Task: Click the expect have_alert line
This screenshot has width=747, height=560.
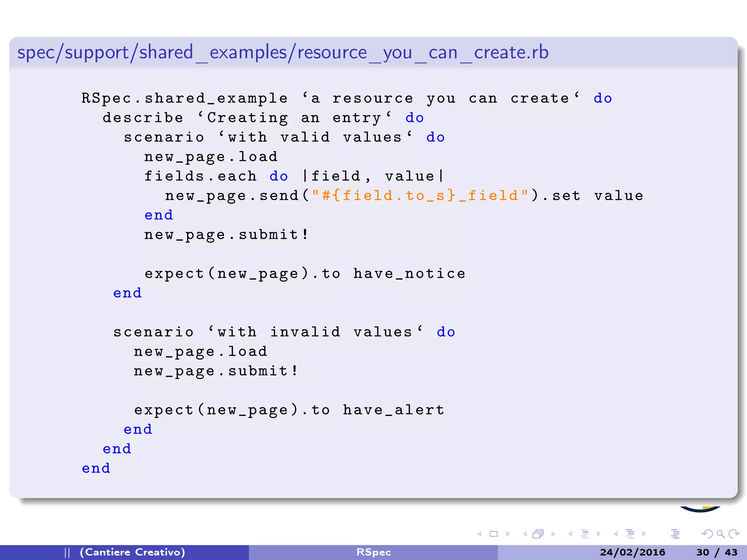Action: pos(289,410)
